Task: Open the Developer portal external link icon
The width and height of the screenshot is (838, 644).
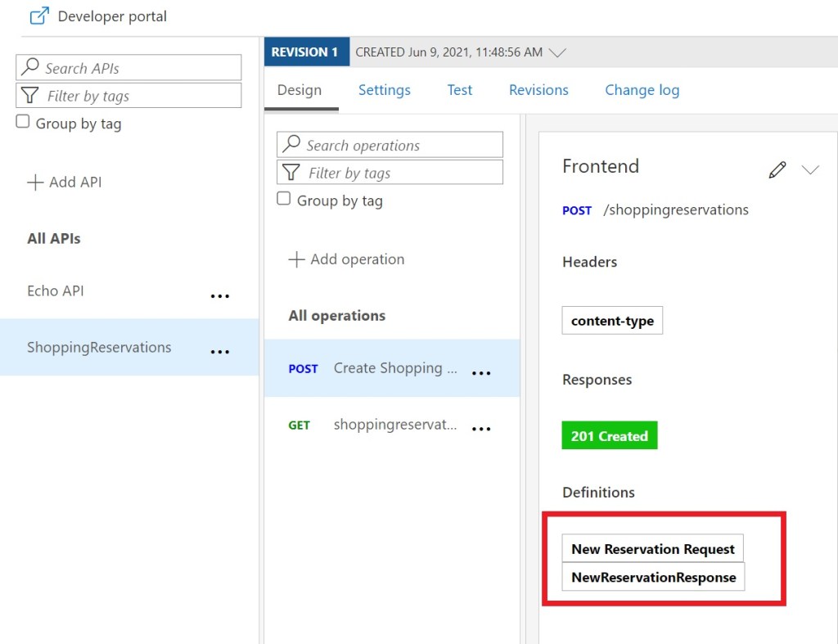Action: 39,16
